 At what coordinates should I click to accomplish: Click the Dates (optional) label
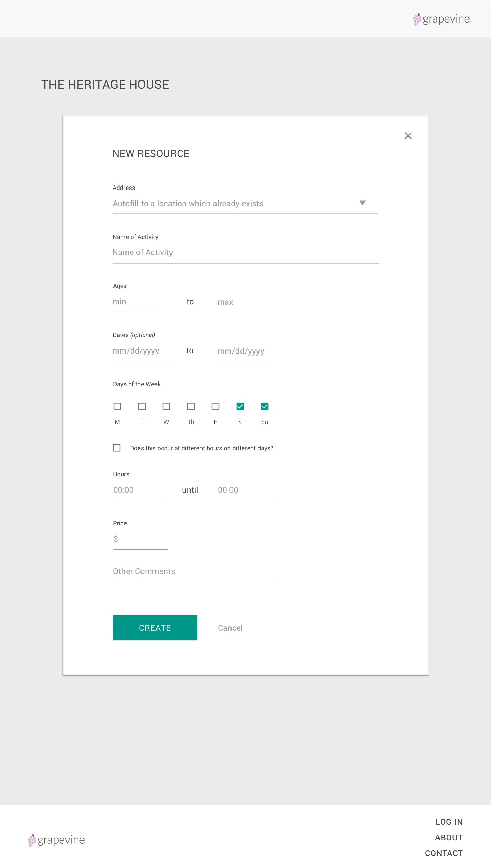click(134, 335)
